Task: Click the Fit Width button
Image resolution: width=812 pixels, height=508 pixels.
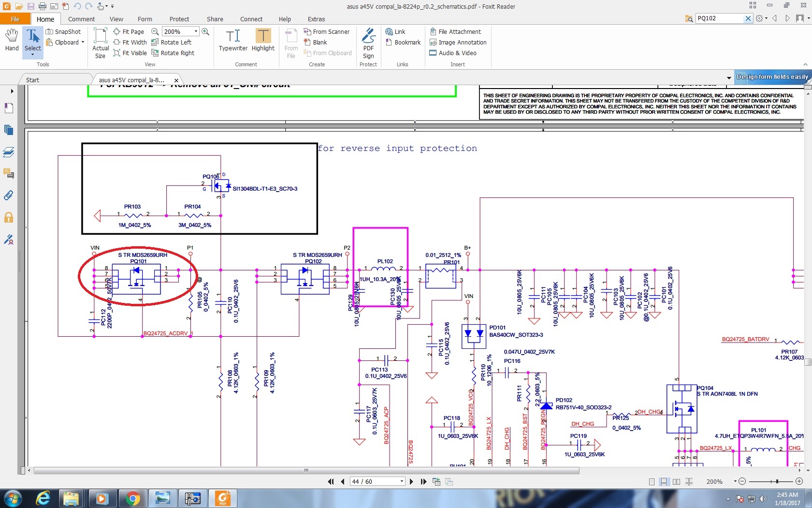Action: [130, 43]
